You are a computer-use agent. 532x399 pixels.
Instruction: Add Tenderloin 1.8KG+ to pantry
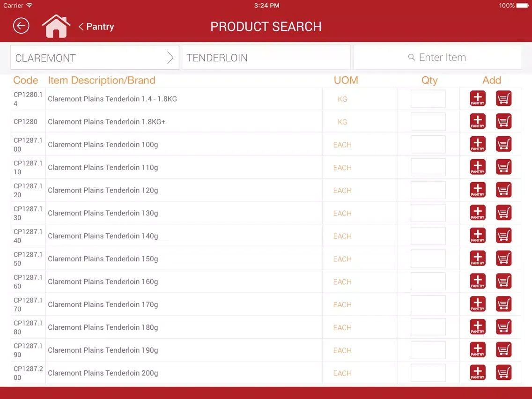coord(478,121)
